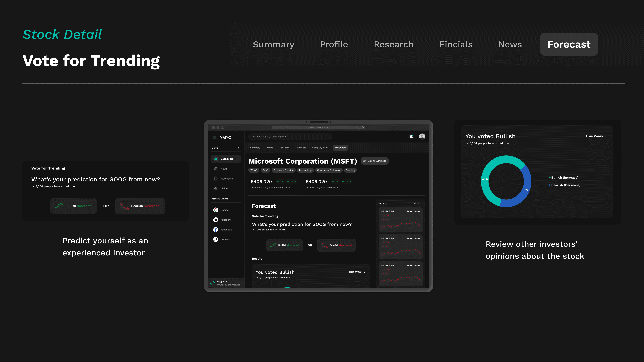Vote Bullish (Increase) in left card
The height and width of the screenshot is (362, 644).
tap(73, 206)
